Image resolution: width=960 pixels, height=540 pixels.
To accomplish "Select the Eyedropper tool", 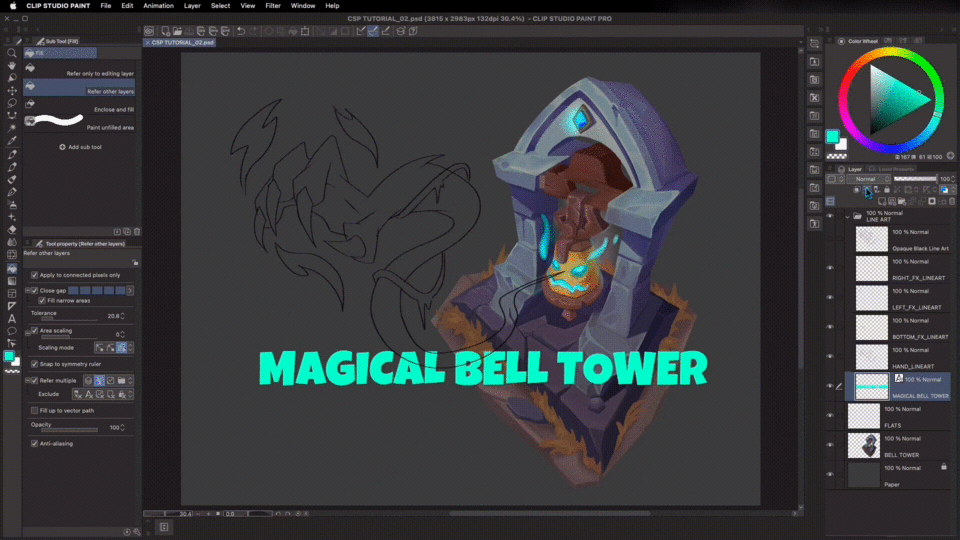I will pyautogui.click(x=12, y=141).
